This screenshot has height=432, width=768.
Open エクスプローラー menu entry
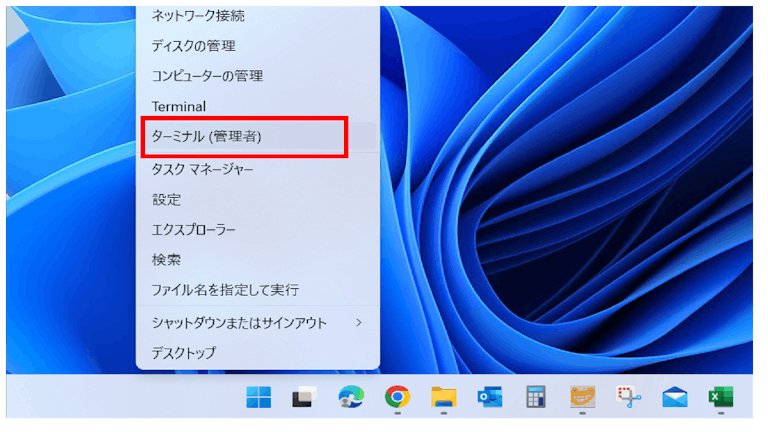click(258, 230)
